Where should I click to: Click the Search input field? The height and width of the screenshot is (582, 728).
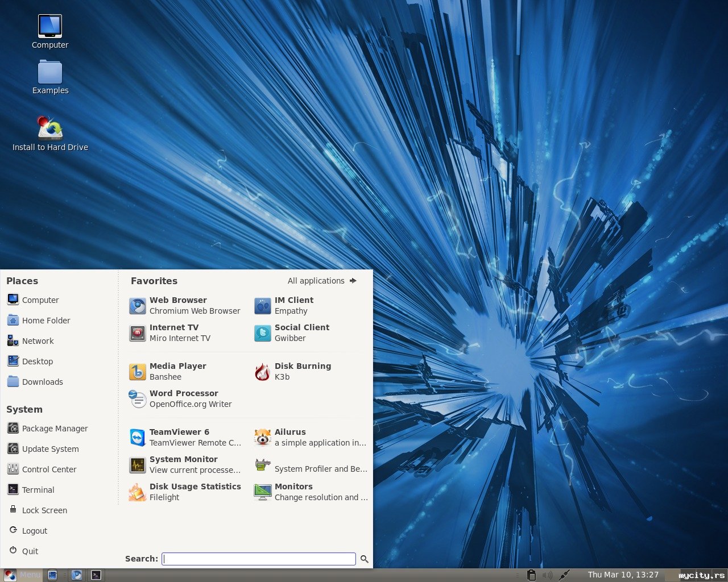[x=259, y=559]
